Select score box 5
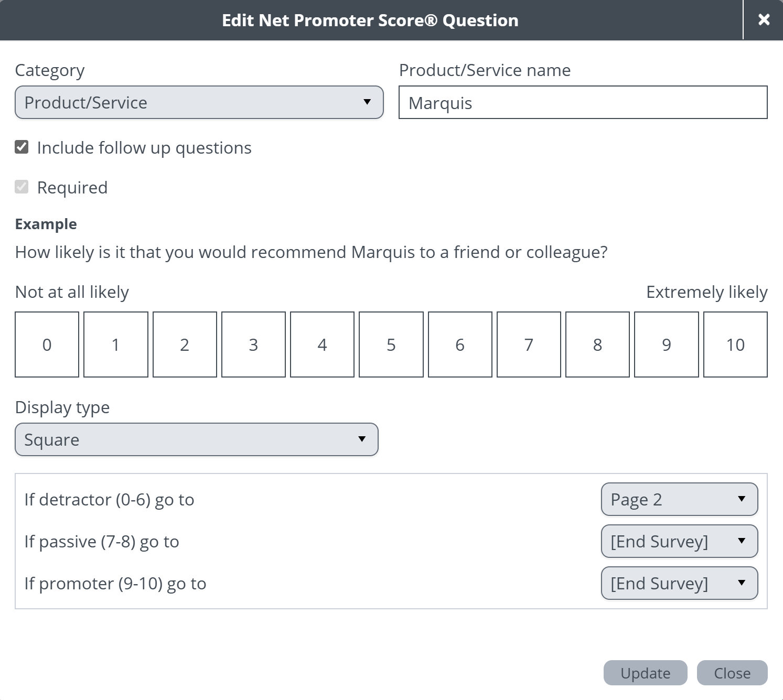The width and height of the screenshot is (783, 700). 391,344
